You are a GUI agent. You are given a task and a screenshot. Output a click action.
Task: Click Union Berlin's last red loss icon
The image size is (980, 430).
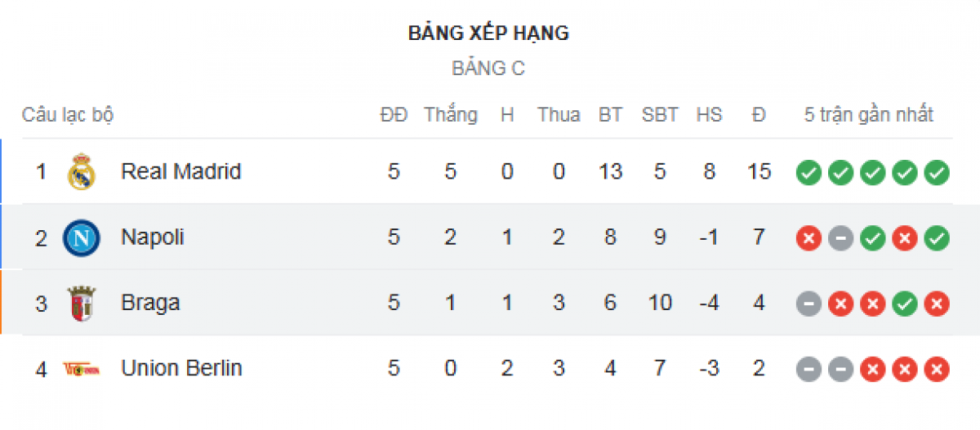pos(937,370)
